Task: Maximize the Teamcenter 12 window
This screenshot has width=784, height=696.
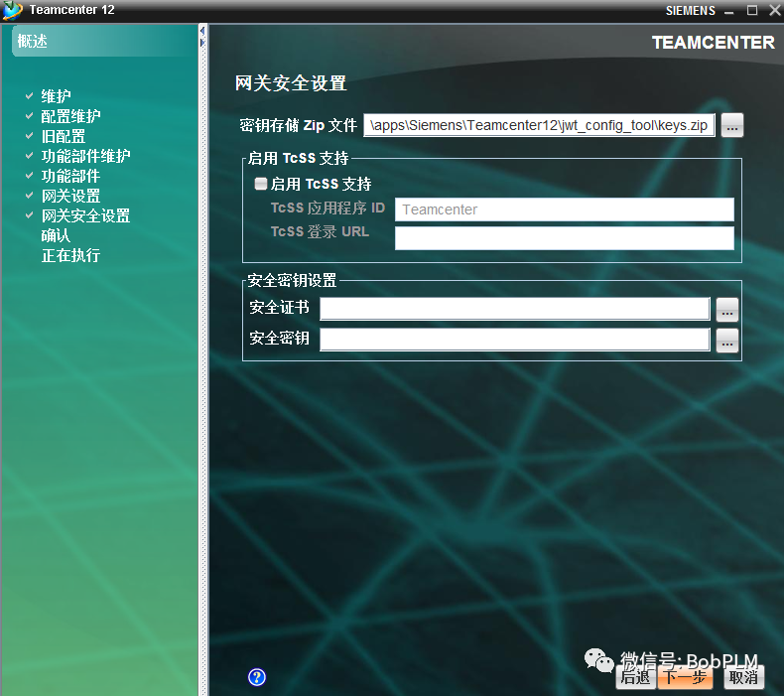Action: click(752, 10)
